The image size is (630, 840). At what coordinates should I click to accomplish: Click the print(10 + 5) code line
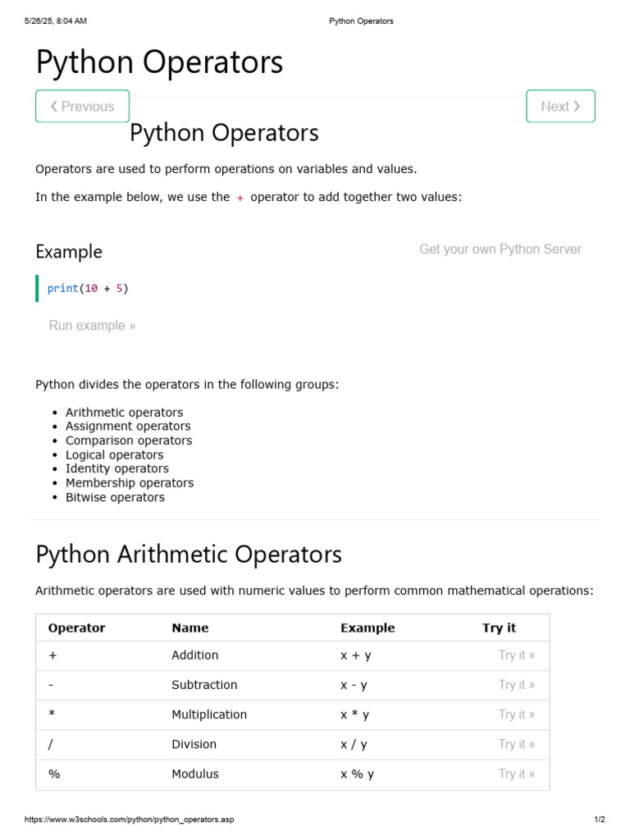point(88,289)
